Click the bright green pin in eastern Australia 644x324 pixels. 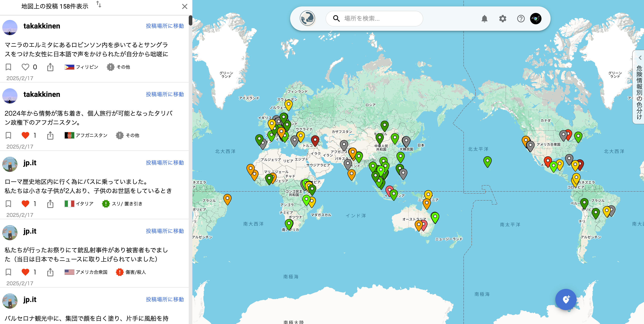(x=435, y=218)
